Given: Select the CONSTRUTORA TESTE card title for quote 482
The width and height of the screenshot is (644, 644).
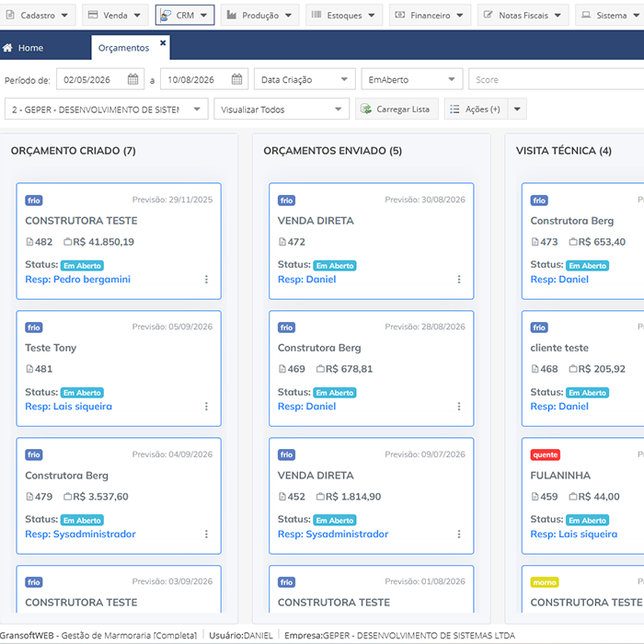Looking at the screenshot, I should tap(81, 221).
